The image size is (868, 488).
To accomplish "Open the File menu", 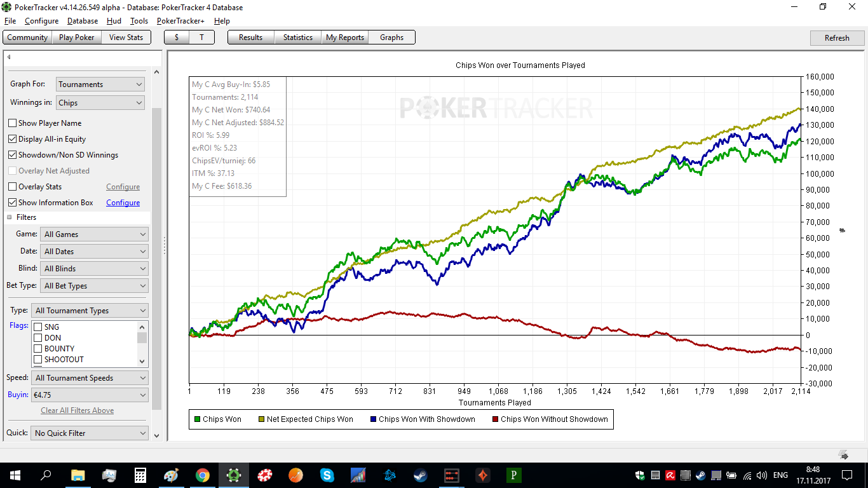I will pyautogui.click(x=10, y=21).
